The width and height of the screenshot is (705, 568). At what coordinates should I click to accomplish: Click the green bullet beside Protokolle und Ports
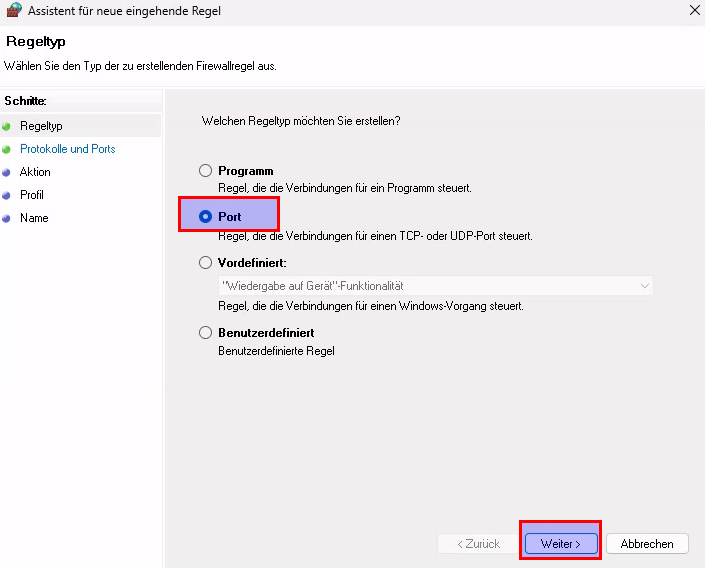[x=7, y=149]
